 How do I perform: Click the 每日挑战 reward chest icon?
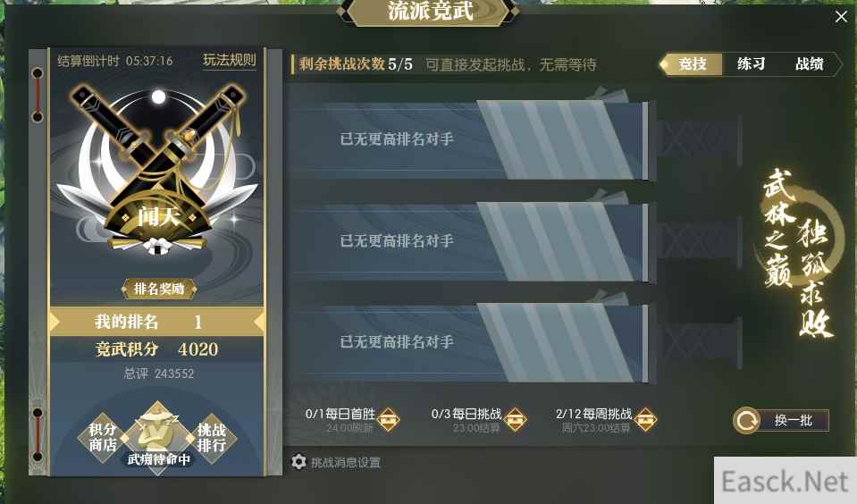pyautogui.click(x=515, y=420)
